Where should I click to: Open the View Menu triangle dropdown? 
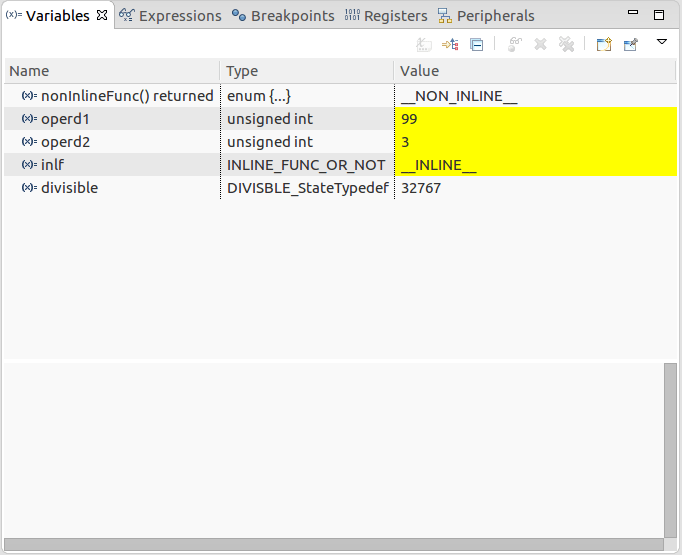pos(662,42)
